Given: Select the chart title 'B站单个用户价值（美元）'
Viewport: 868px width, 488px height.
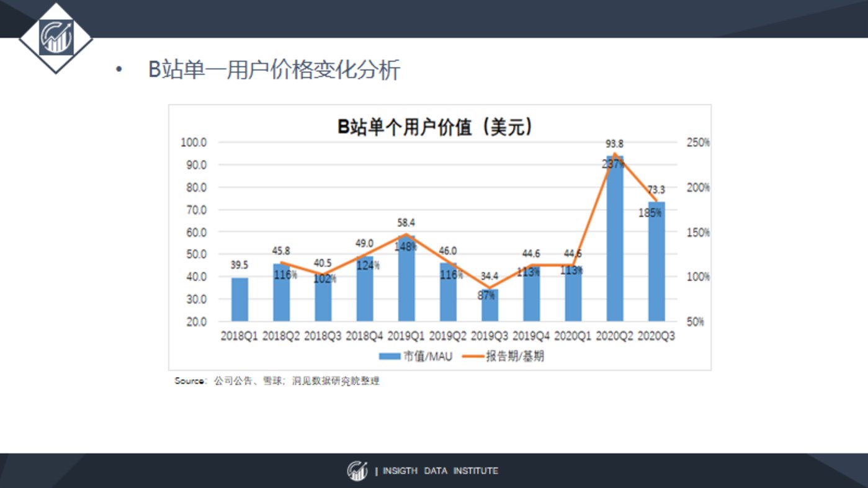Looking at the screenshot, I should pos(436,126).
